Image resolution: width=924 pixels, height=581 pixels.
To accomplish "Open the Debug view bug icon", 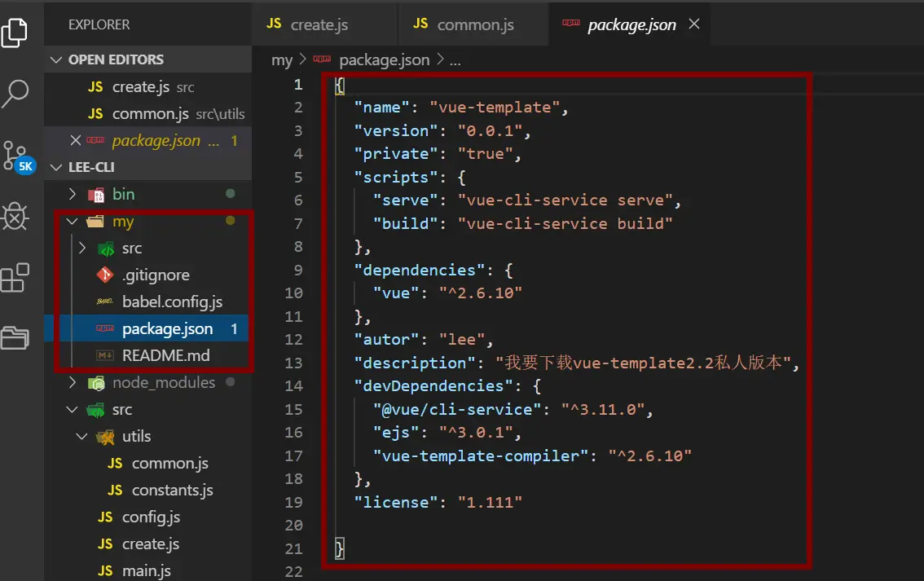I will point(16,216).
